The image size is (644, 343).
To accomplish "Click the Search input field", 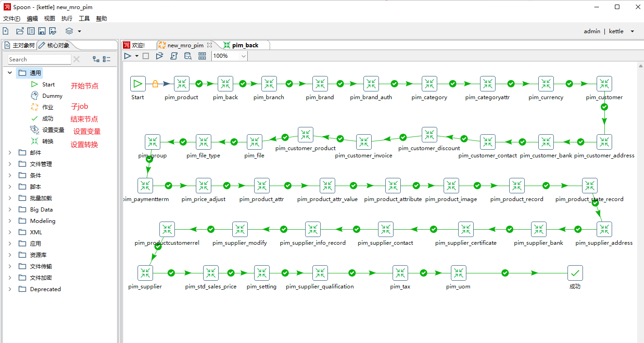I will tap(40, 59).
